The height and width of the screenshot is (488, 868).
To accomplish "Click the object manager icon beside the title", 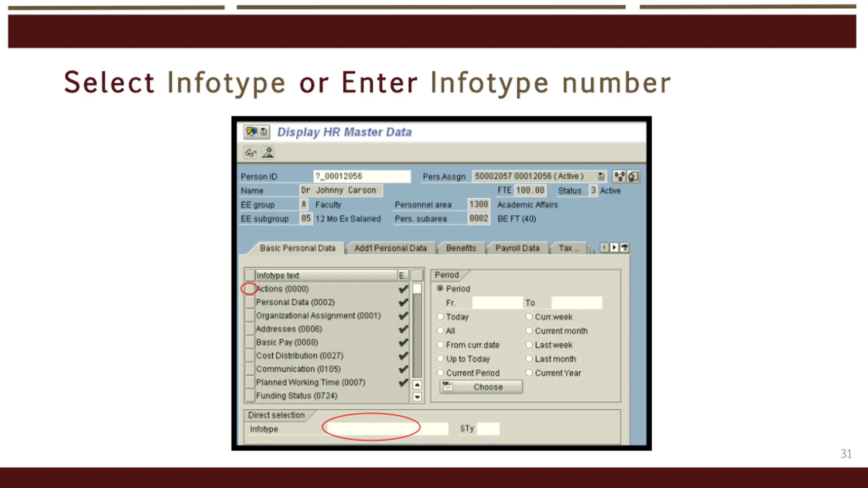I will pyautogui.click(x=252, y=132).
